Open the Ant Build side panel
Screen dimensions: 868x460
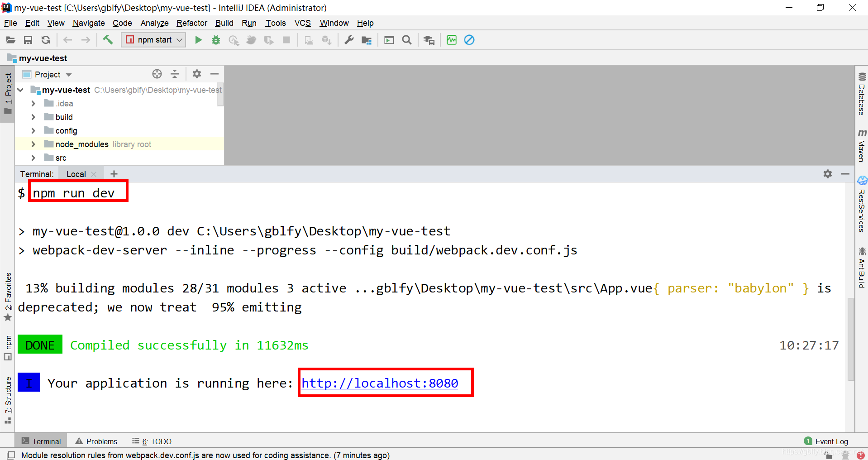click(x=862, y=267)
